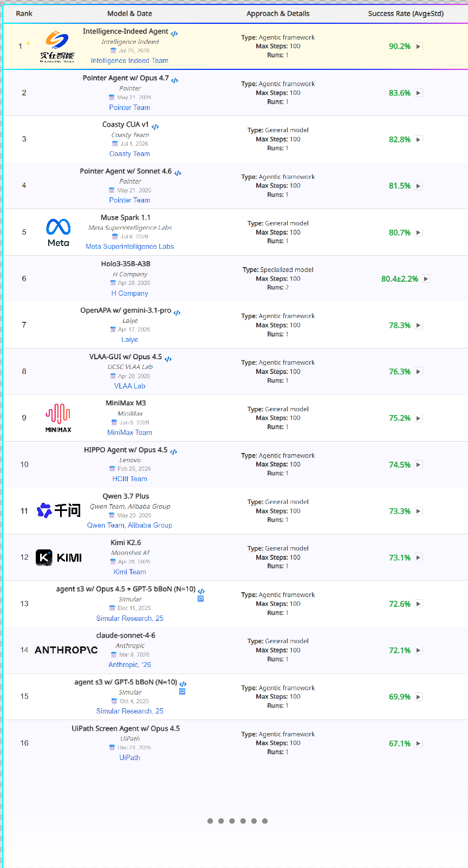Expand details arrow next to 90.2% score
This screenshot has height=868, width=468.
(418, 47)
